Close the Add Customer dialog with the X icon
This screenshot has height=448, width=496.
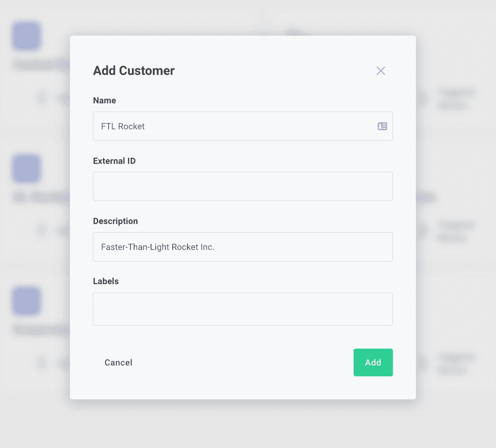tap(381, 71)
